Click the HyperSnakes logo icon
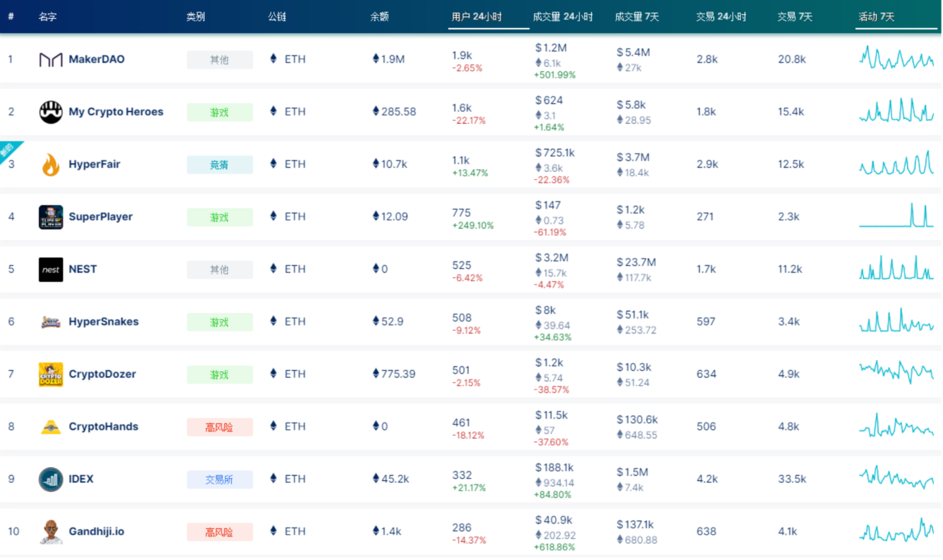Viewport: 943px width, 560px height. [50, 322]
